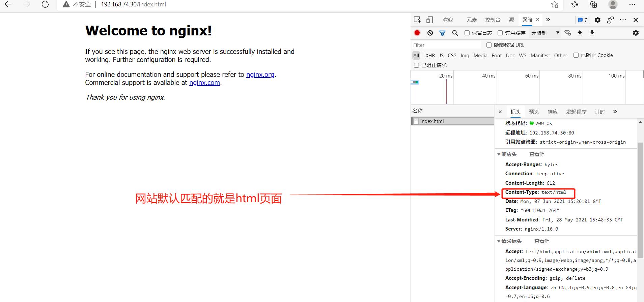Toggle the network filter funnel
Screen dimensions: 644x302
[x=442, y=33]
